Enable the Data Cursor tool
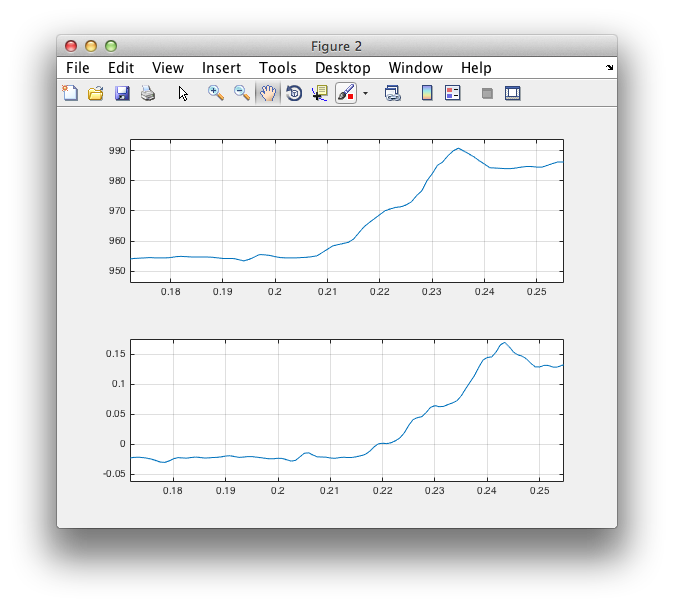 [320, 93]
